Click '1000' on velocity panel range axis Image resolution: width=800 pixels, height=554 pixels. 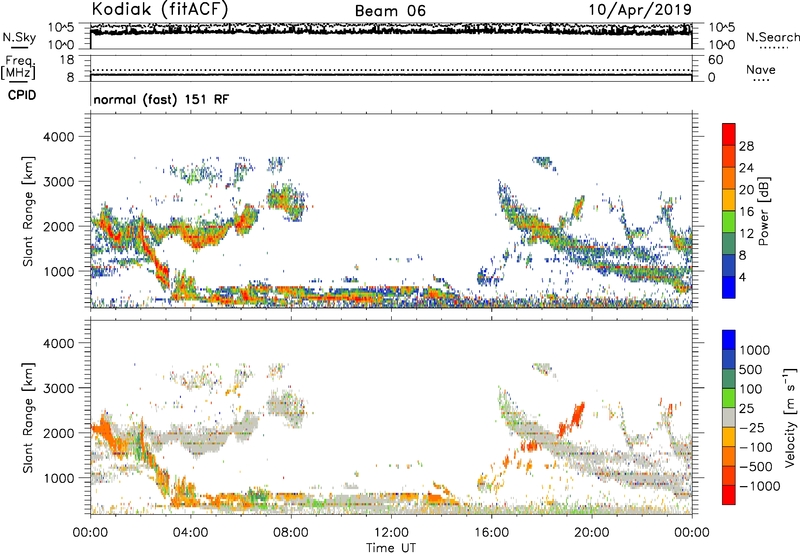pos(59,478)
